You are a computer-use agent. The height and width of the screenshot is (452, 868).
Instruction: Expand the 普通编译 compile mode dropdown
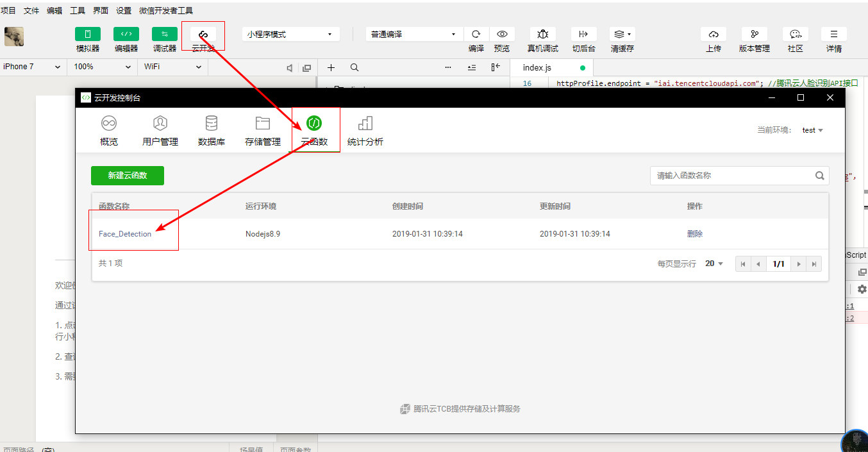pyautogui.click(x=413, y=35)
